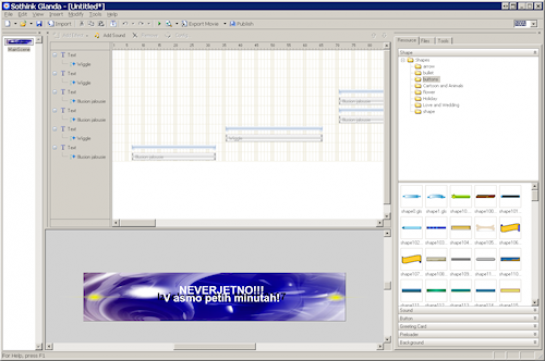Click the timeline horizontal scrollbar thumb
This screenshot has height=361, width=545.
(138, 223)
